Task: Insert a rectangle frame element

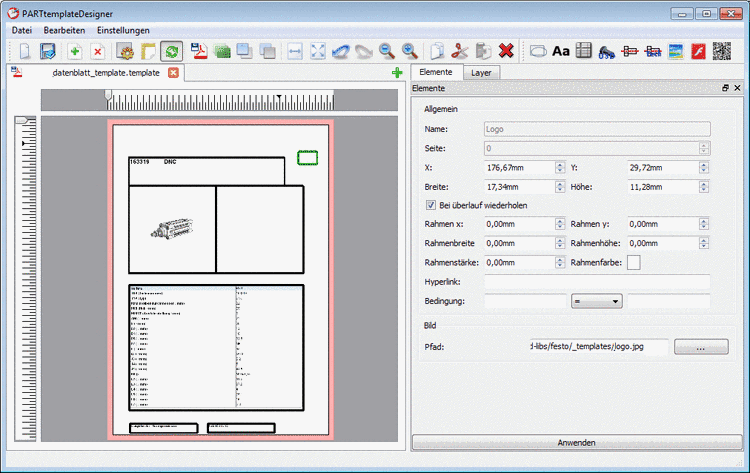Action: tap(538, 51)
